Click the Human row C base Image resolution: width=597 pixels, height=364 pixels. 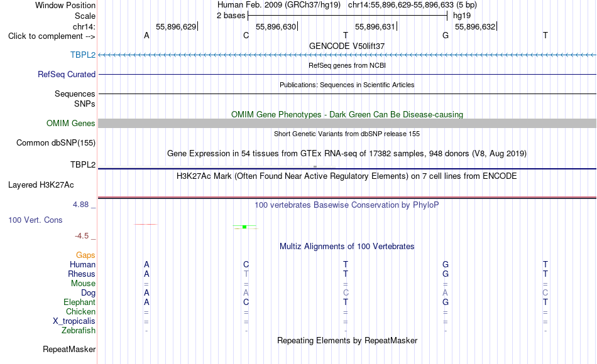246,264
